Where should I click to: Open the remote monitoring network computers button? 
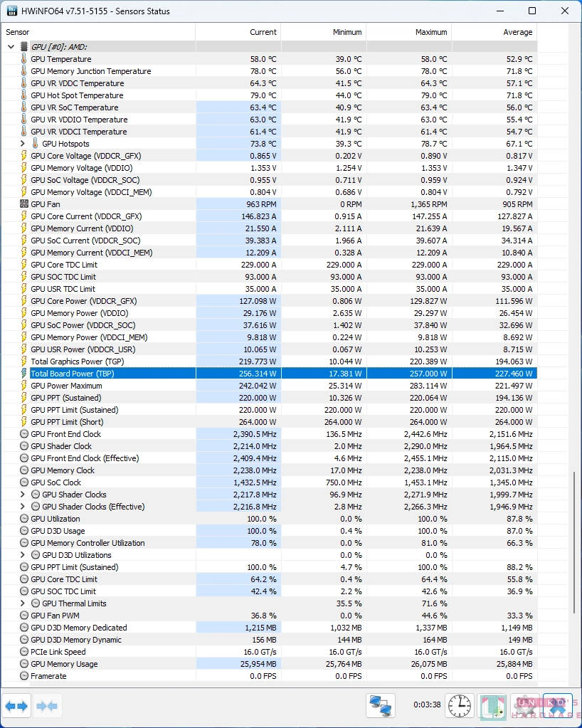(380, 706)
